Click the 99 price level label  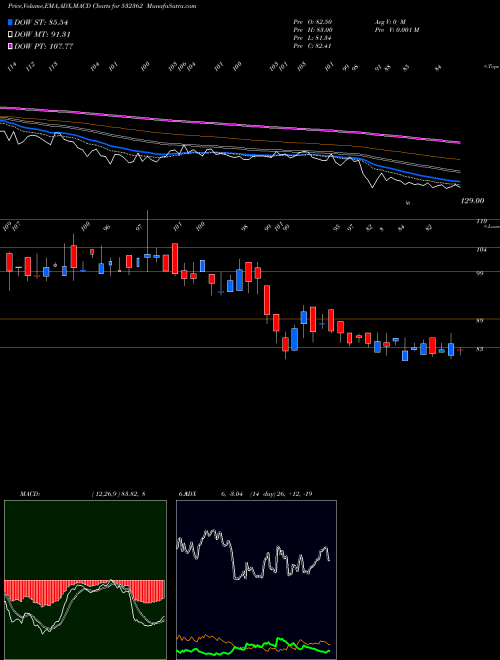click(x=479, y=274)
